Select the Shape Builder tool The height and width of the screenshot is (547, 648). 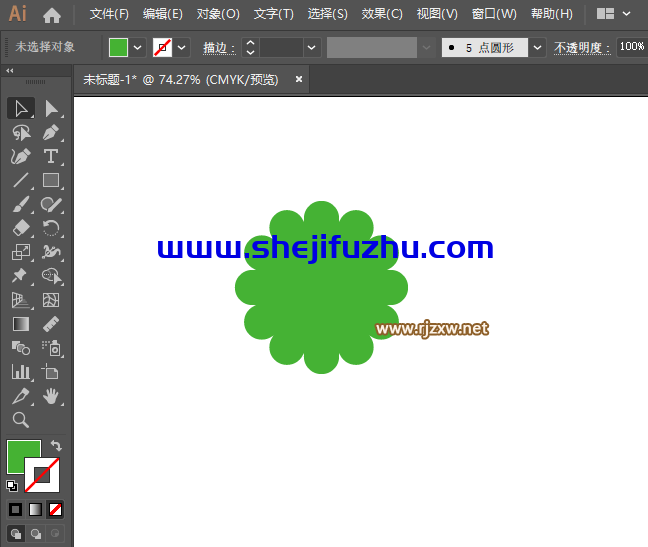pos(51,276)
